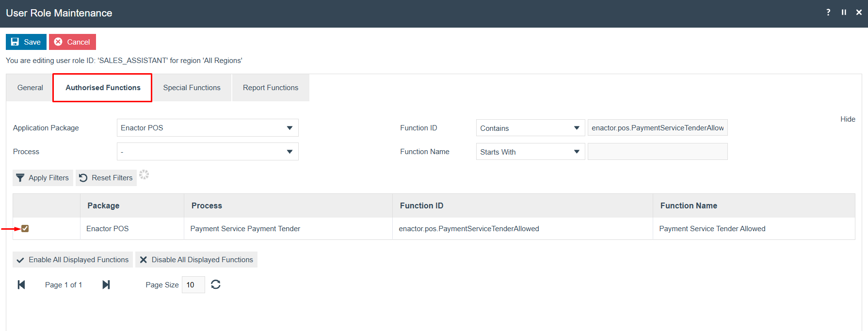Open the Function Name Starts With dropdown
This screenshot has height=331, width=868.
pyautogui.click(x=530, y=152)
